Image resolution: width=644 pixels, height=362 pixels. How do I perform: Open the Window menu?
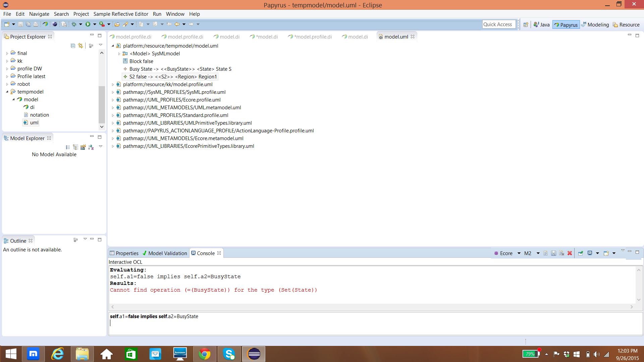coord(175,14)
